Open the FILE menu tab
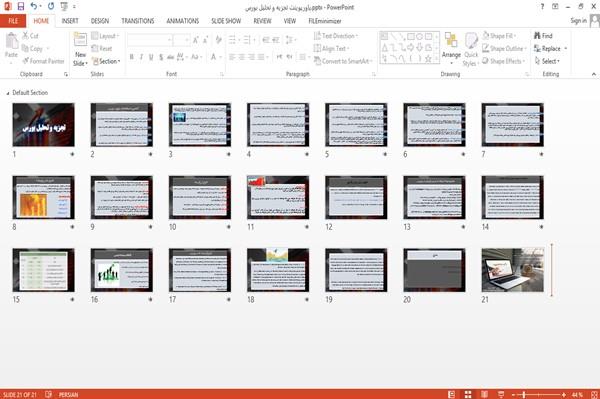Image resolution: width=600 pixels, height=399 pixels. 13,21
